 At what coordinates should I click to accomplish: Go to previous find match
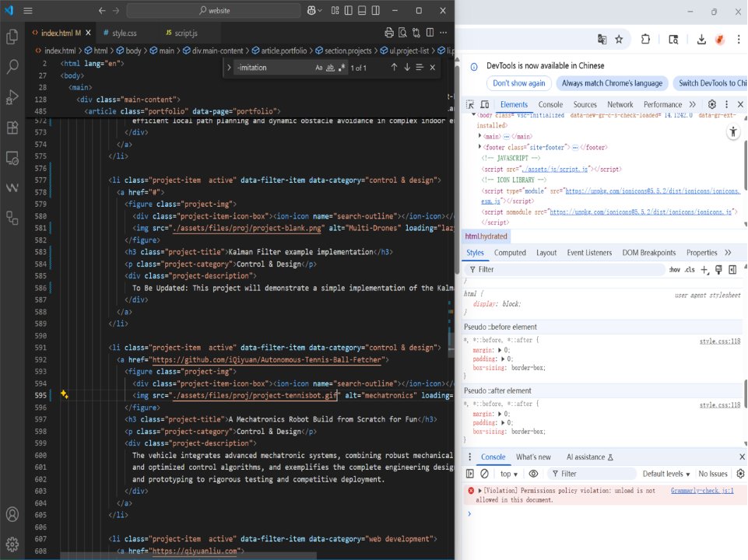(394, 68)
